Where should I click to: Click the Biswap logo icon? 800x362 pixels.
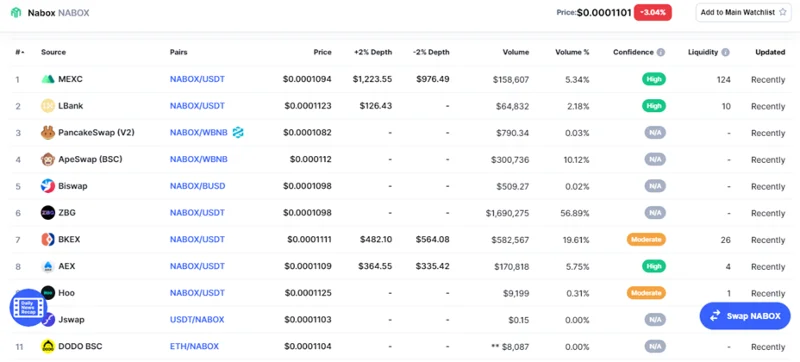point(48,186)
